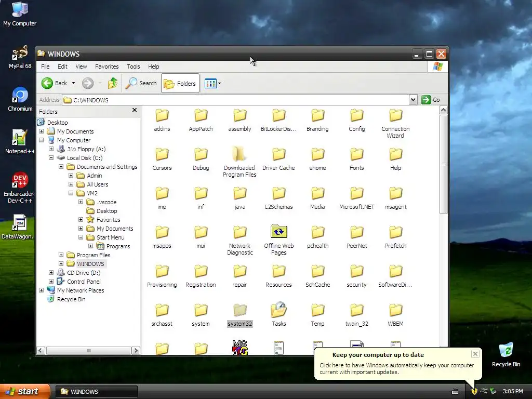Click the Go button beside address bar
Viewport: 532px width, 399px height.
(431, 100)
